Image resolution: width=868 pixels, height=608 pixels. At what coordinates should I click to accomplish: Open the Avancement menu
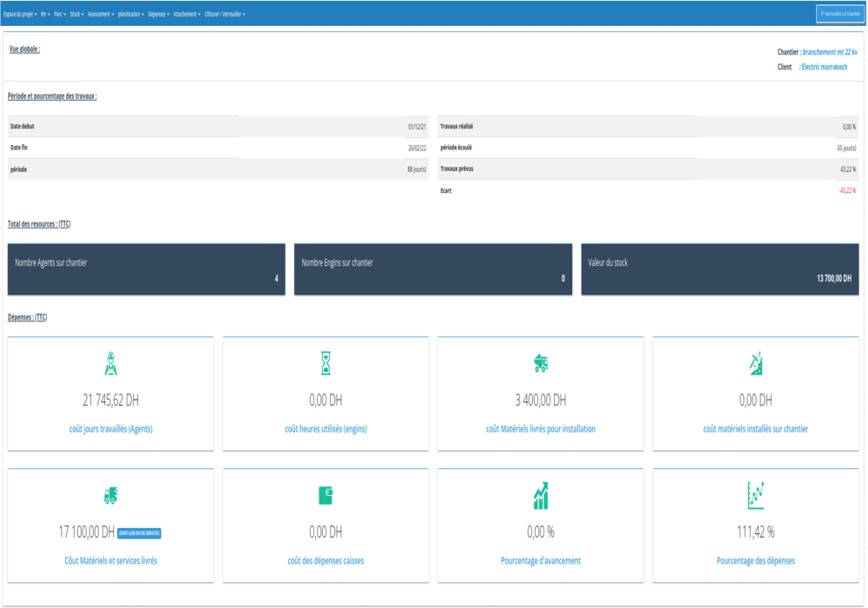click(101, 14)
